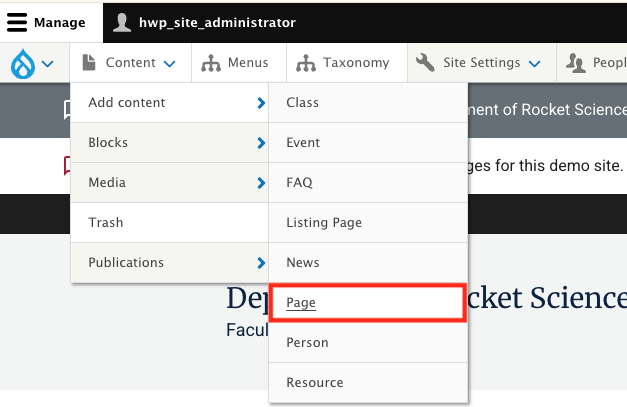Image resolution: width=627 pixels, height=407 pixels.
Task: Select Resource content type
Action: pos(368,383)
